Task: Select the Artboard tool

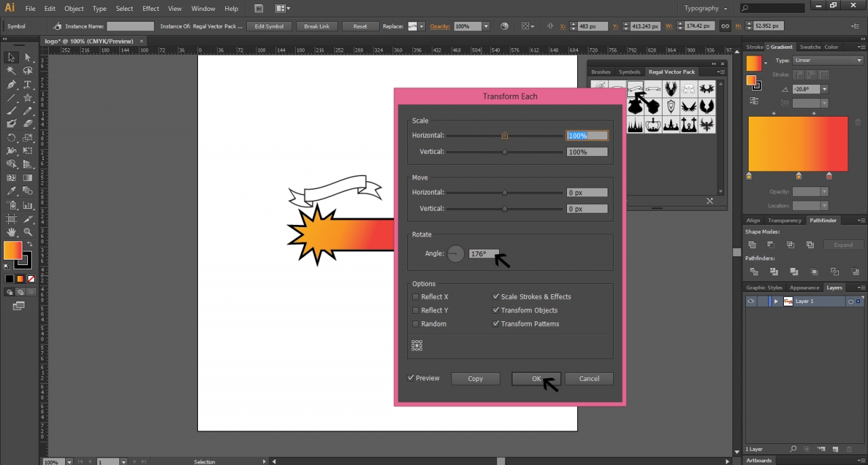Action: point(12,218)
